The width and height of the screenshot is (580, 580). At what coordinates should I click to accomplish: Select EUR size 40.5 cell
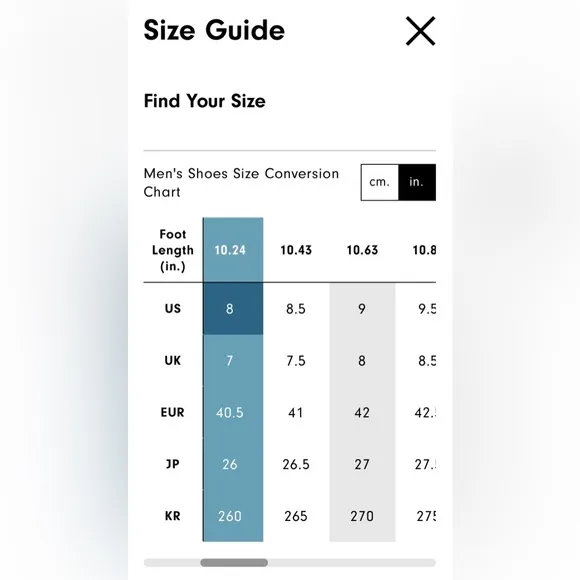tap(233, 412)
